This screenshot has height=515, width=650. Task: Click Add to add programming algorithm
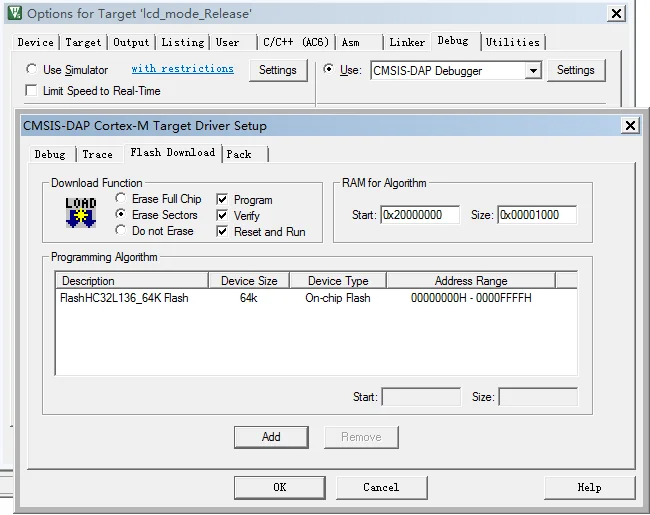pos(271,437)
